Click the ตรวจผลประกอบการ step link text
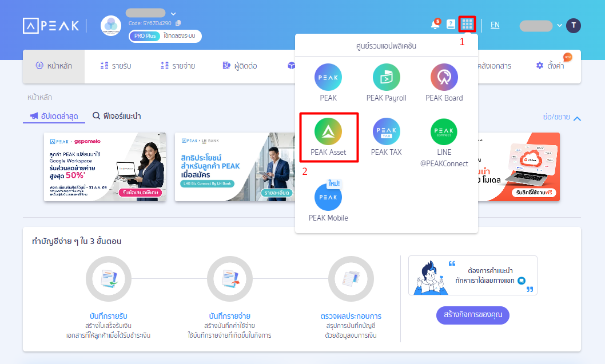Image resolution: width=605 pixels, height=364 pixels. [351, 316]
